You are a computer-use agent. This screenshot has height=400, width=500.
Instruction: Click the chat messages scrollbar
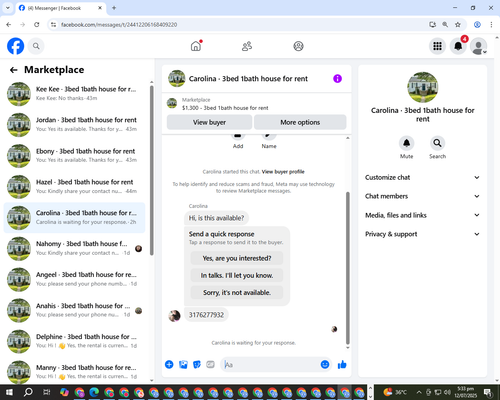(348, 268)
